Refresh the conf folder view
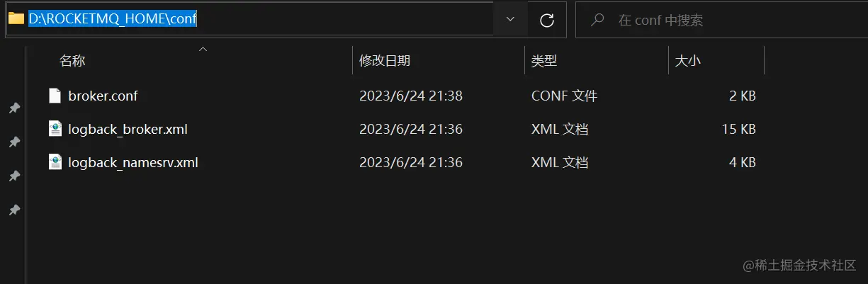Screen dimensions: 868x284 546,21
